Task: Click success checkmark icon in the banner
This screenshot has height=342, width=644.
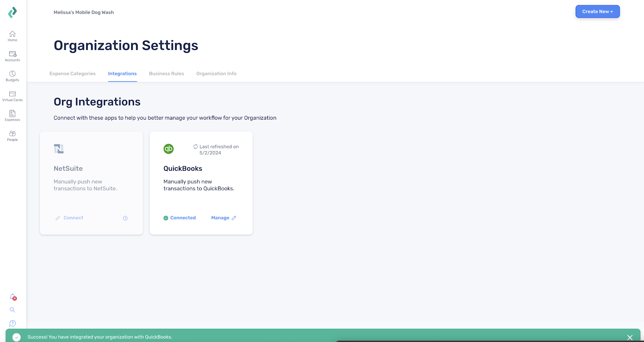Action: 17,337
